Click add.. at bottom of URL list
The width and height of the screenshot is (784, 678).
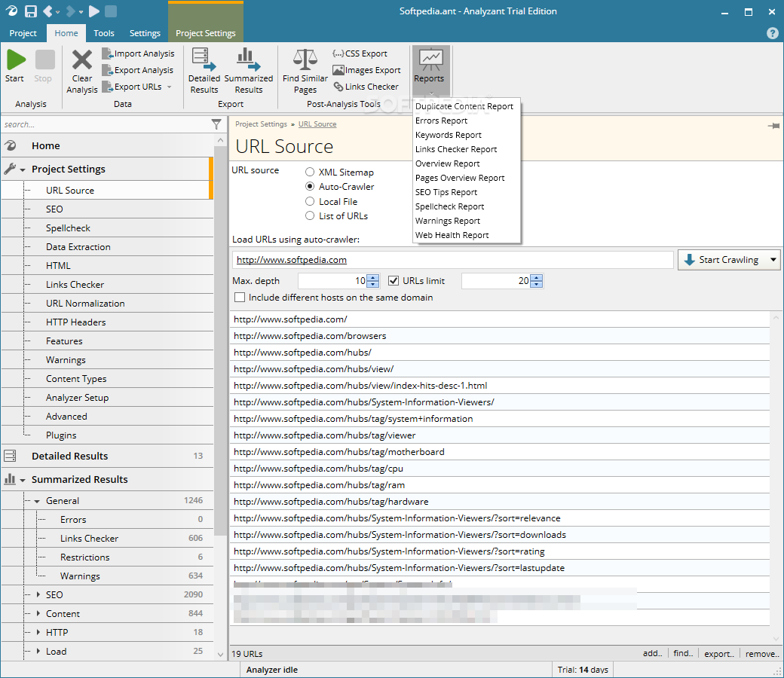(x=652, y=654)
